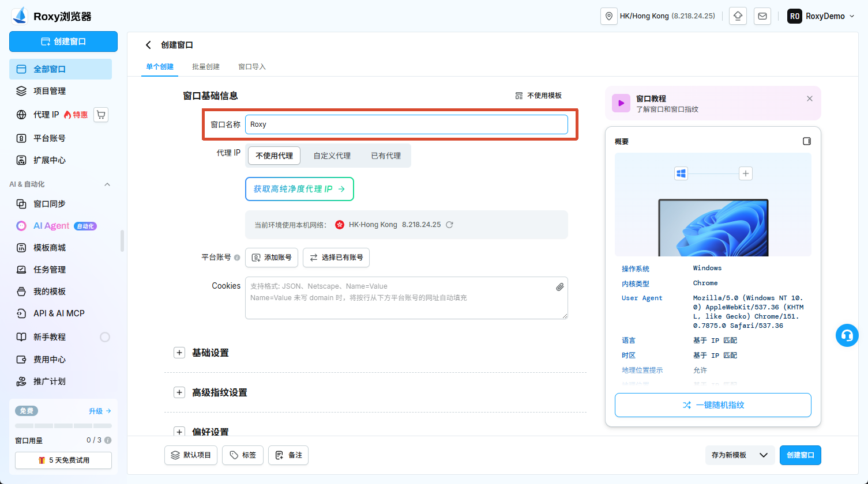Open the 存为新模板 dropdown arrow

[x=764, y=455]
